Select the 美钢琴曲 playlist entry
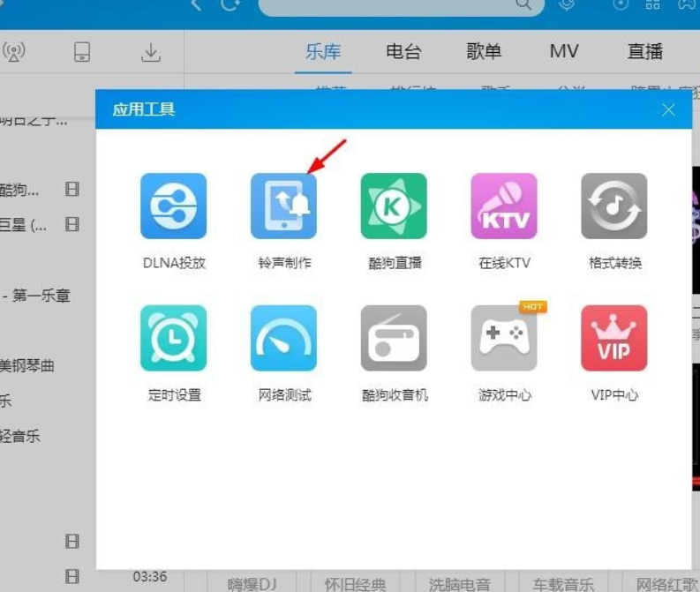This screenshot has width=700, height=592. pyautogui.click(x=27, y=366)
